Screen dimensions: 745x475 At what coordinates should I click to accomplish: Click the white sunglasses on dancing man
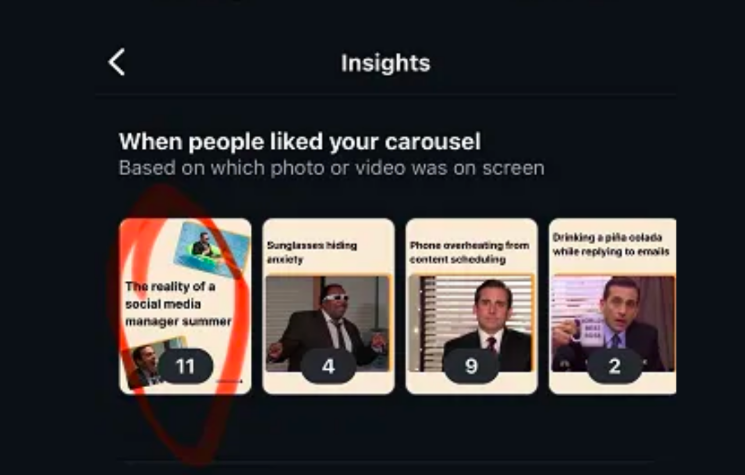coord(335,298)
